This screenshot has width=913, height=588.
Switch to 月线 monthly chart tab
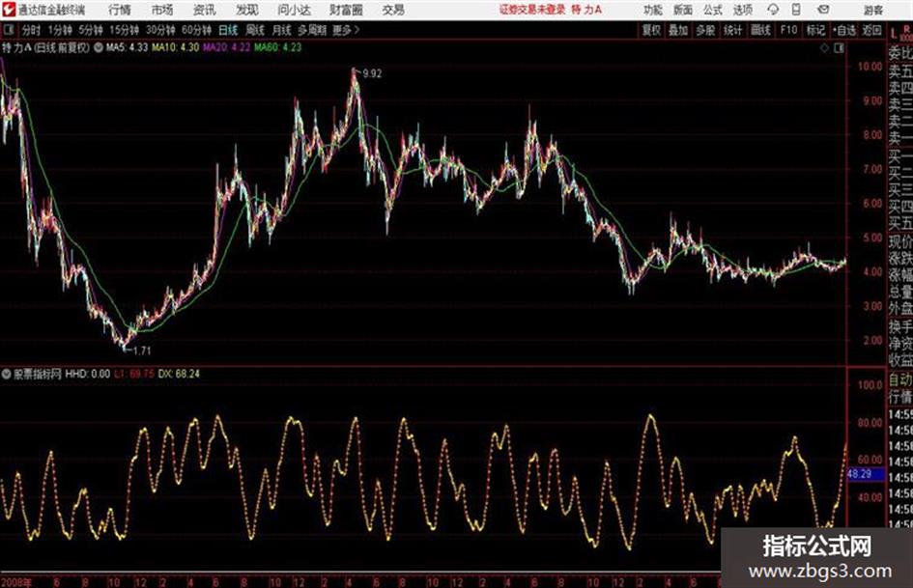click(282, 30)
